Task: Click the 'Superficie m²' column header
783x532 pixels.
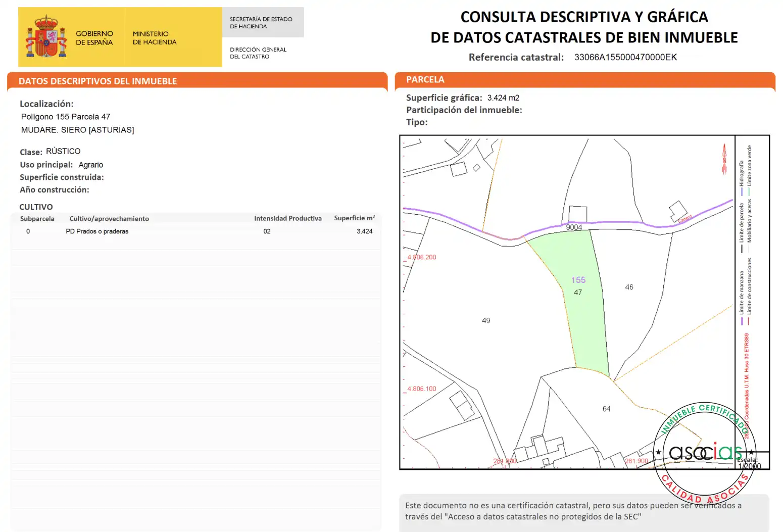Action: tap(355, 218)
